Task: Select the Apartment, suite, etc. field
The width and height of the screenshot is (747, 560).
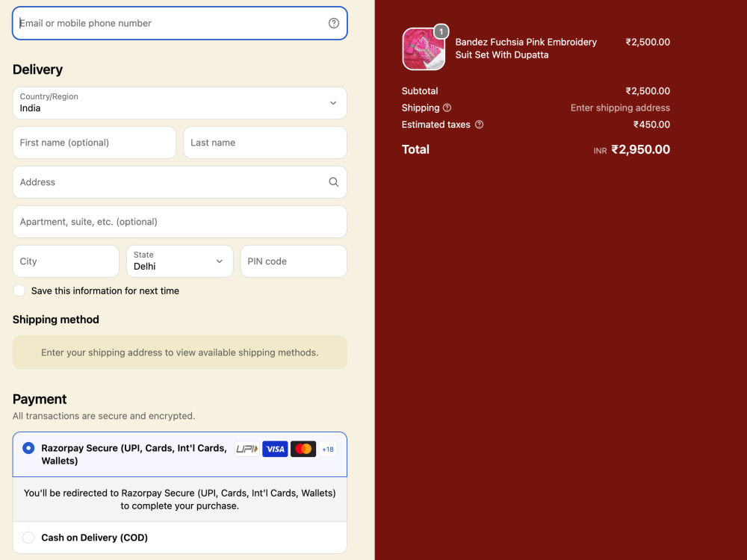Action: click(179, 222)
